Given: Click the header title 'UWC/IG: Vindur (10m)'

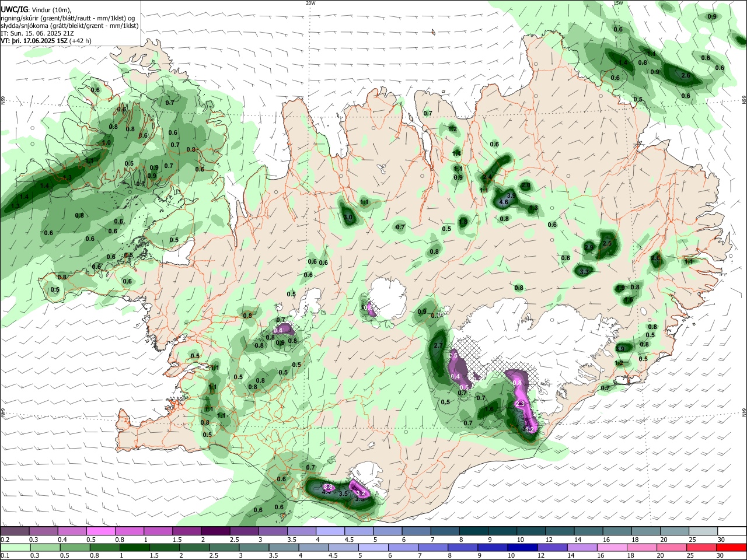Looking at the screenshot, I should coord(36,9).
